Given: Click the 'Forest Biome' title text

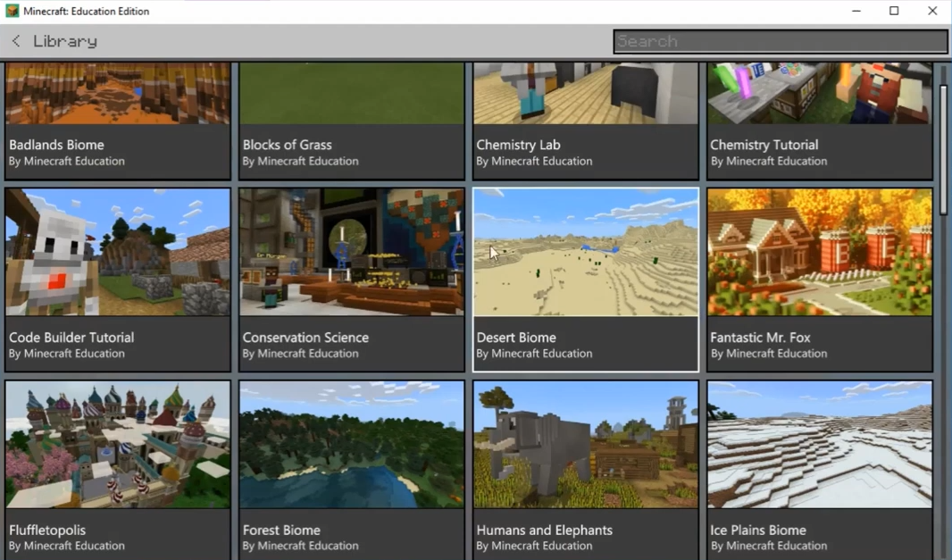Looking at the screenshot, I should (x=281, y=530).
